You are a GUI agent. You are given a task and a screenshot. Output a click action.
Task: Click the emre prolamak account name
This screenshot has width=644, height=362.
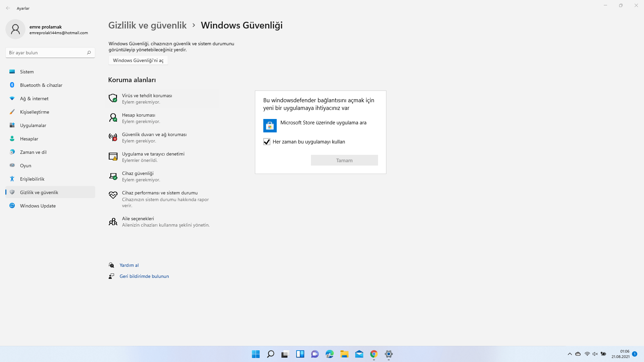tap(46, 27)
